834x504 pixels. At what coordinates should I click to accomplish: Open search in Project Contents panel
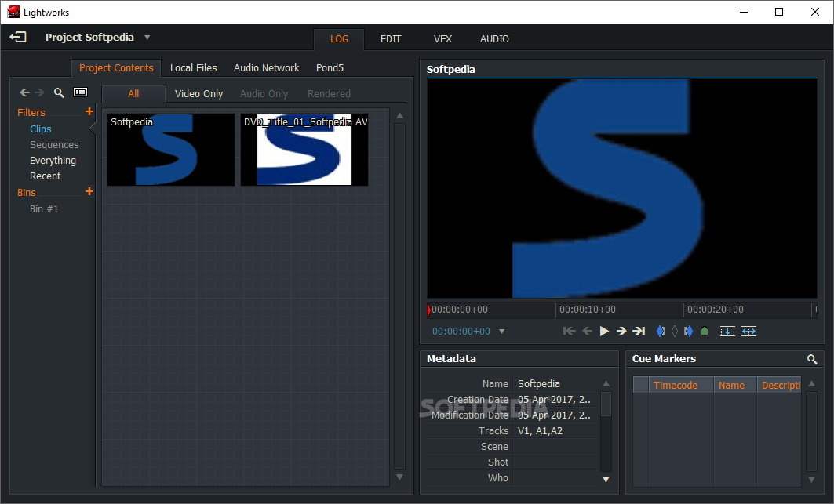click(59, 92)
